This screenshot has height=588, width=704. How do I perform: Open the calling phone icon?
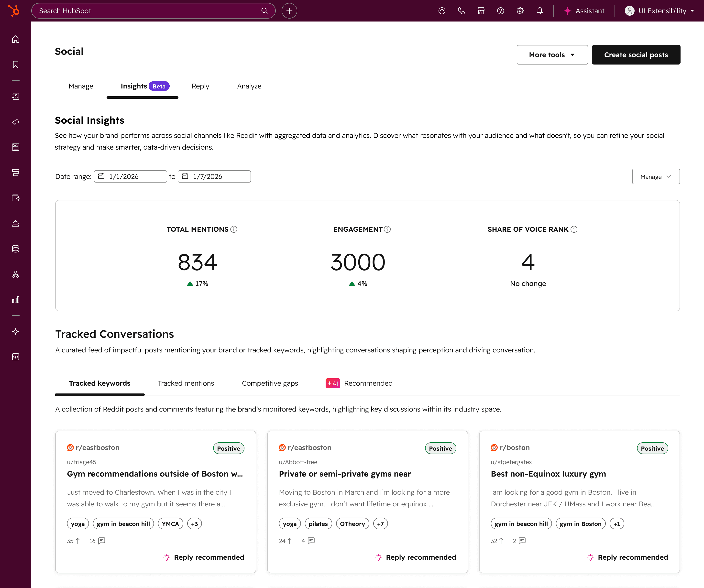[x=461, y=11]
